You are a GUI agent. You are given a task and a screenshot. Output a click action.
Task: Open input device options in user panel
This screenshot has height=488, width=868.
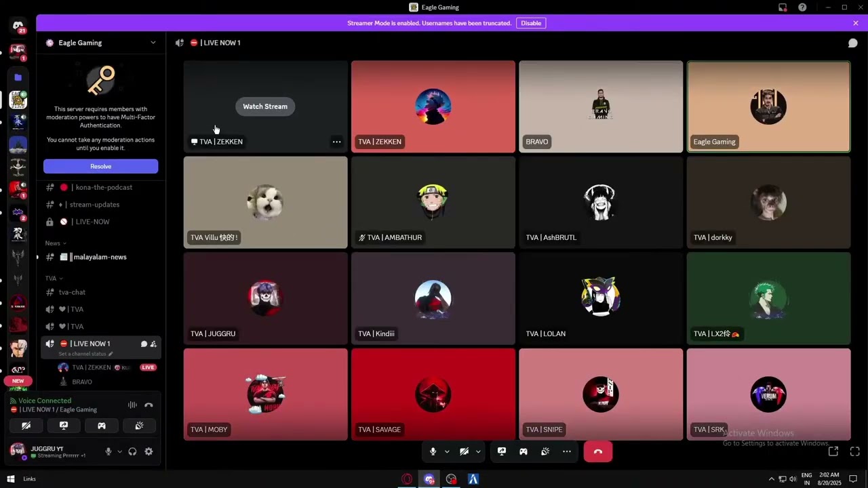tap(120, 451)
